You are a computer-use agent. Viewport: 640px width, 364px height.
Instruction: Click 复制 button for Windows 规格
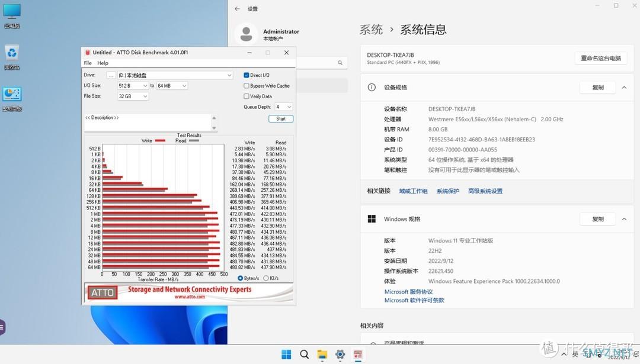pos(597,219)
